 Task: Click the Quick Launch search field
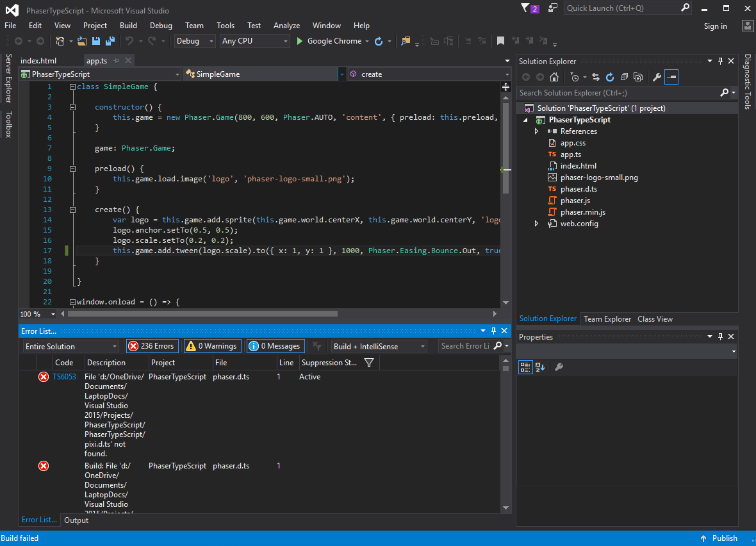627,8
